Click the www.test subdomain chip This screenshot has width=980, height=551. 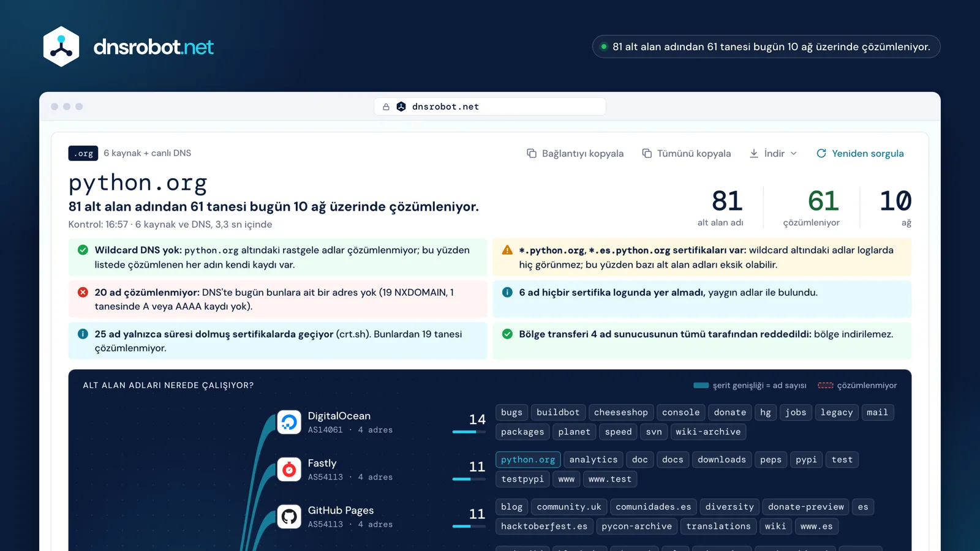[x=610, y=479]
